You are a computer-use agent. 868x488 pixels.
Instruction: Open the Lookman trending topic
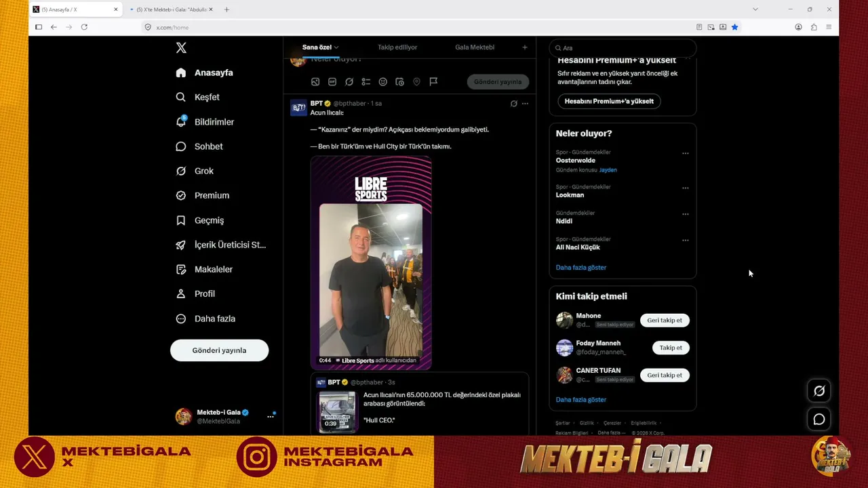click(x=570, y=195)
